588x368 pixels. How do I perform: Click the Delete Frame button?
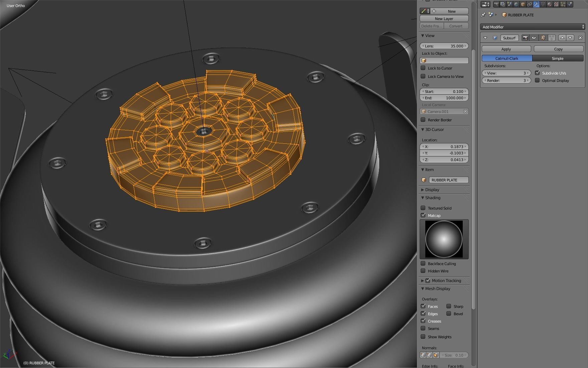[x=432, y=26]
